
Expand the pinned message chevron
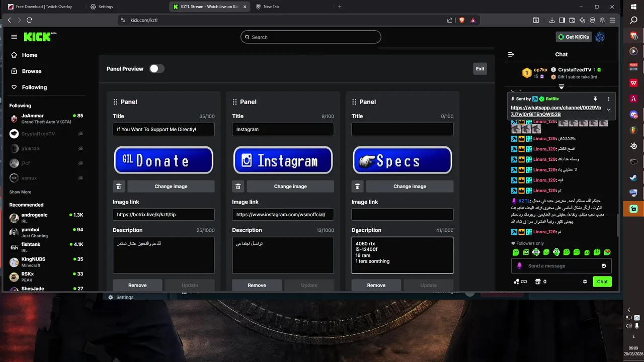click(x=608, y=110)
